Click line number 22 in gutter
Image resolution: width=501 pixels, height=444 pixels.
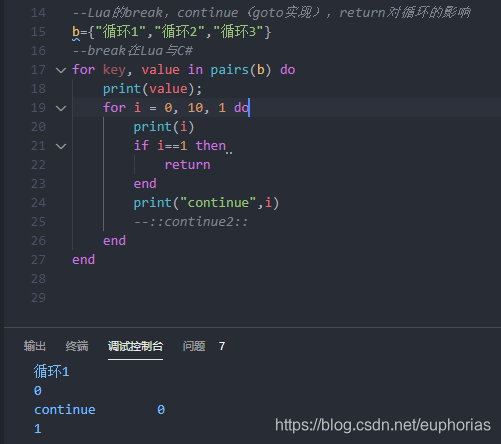[x=38, y=165]
